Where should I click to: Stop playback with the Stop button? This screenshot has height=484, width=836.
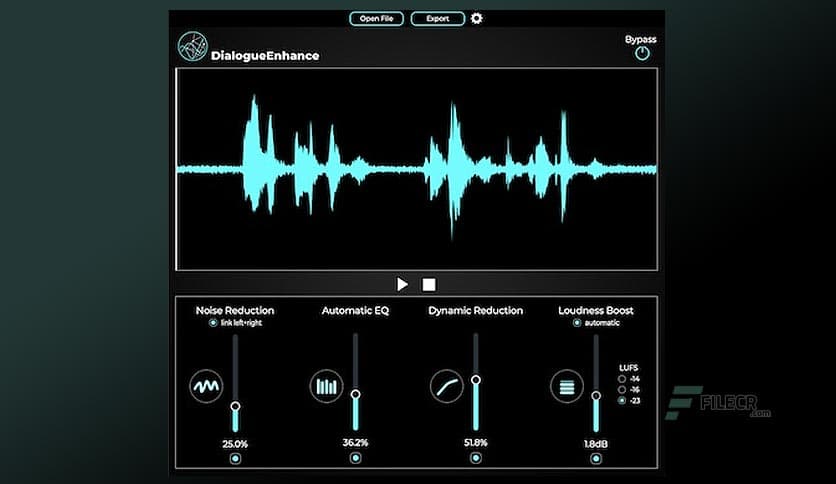[x=429, y=285]
